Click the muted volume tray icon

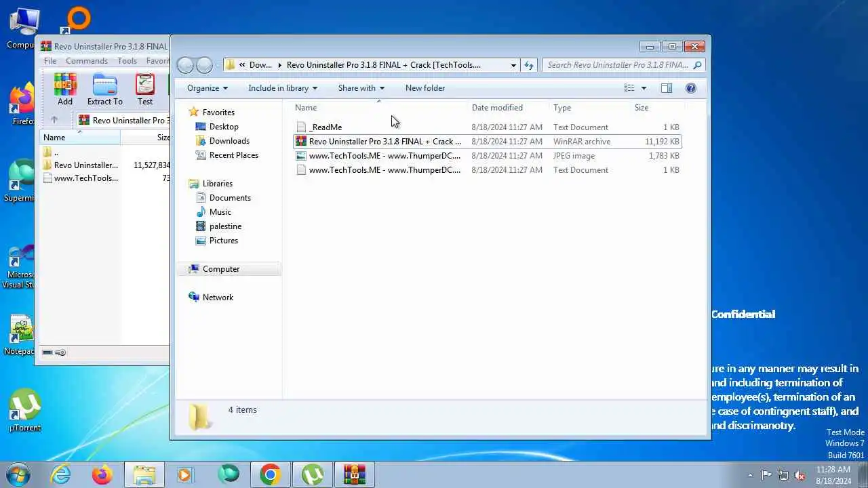pyautogui.click(x=800, y=475)
